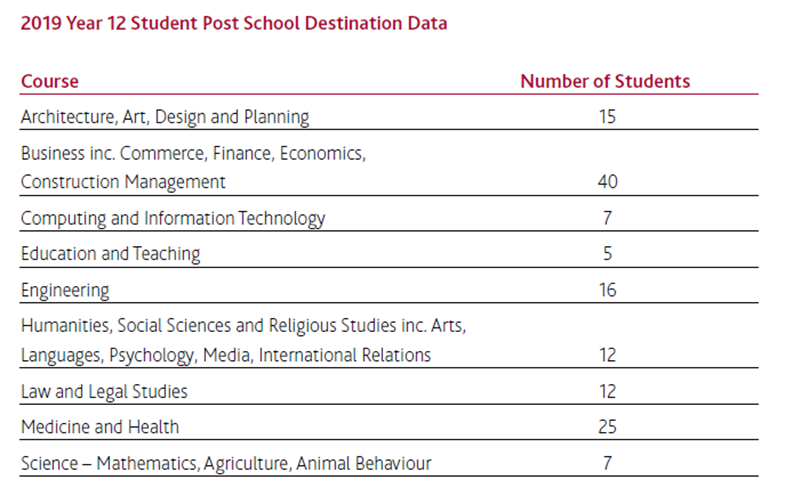Image resolution: width=785 pixels, height=488 pixels.
Task: Click the value 15 for Architecture
Action: (x=607, y=117)
